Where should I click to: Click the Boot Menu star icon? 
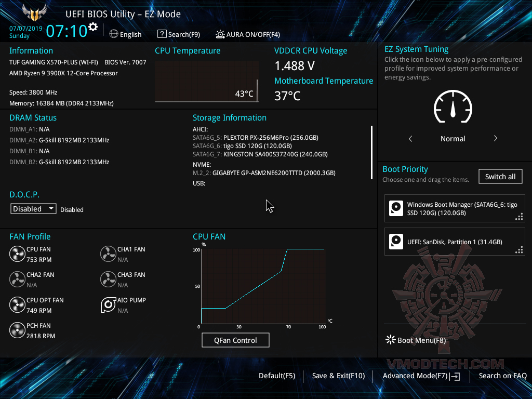pos(391,340)
